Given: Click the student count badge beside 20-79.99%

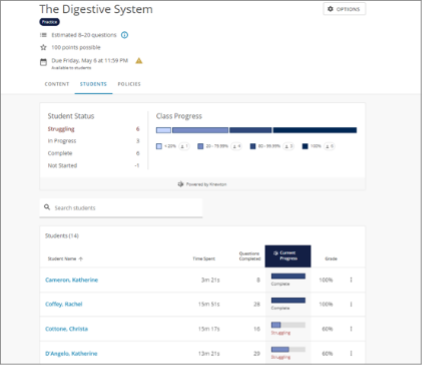Looking at the screenshot, I should (x=236, y=146).
